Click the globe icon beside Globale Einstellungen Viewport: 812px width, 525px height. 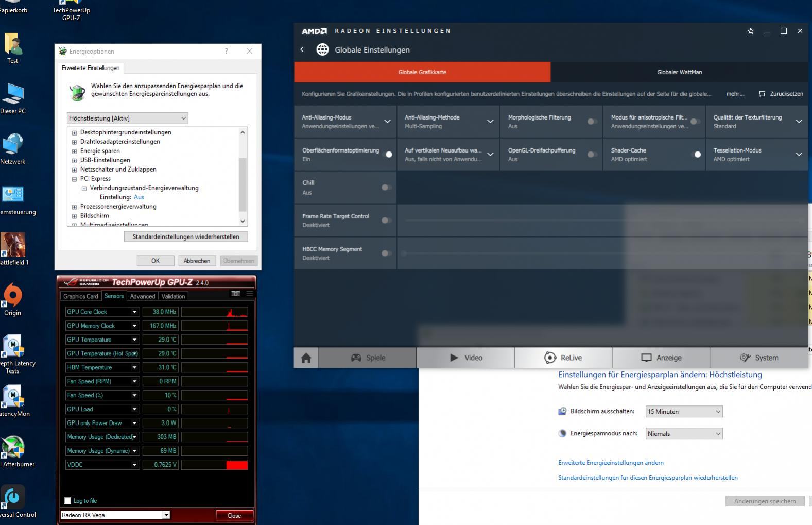pyautogui.click(x=322, y=49)
